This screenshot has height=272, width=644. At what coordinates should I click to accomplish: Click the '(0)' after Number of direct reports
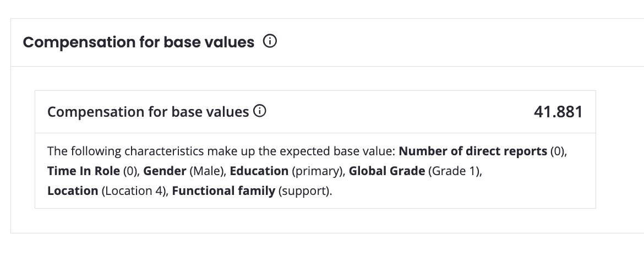pyautogui.click(x=558, y=151)
